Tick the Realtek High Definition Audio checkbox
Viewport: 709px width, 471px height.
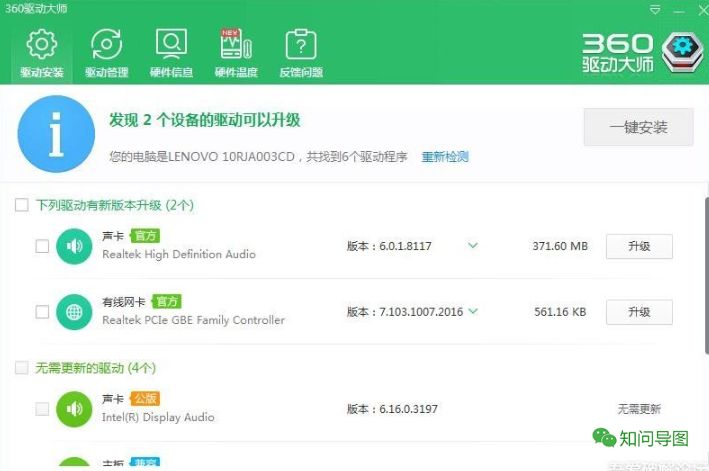[42, 246]
